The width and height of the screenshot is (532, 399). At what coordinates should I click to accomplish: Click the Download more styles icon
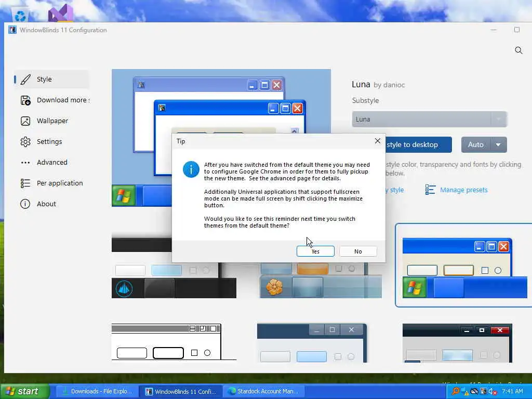point(25,100)
